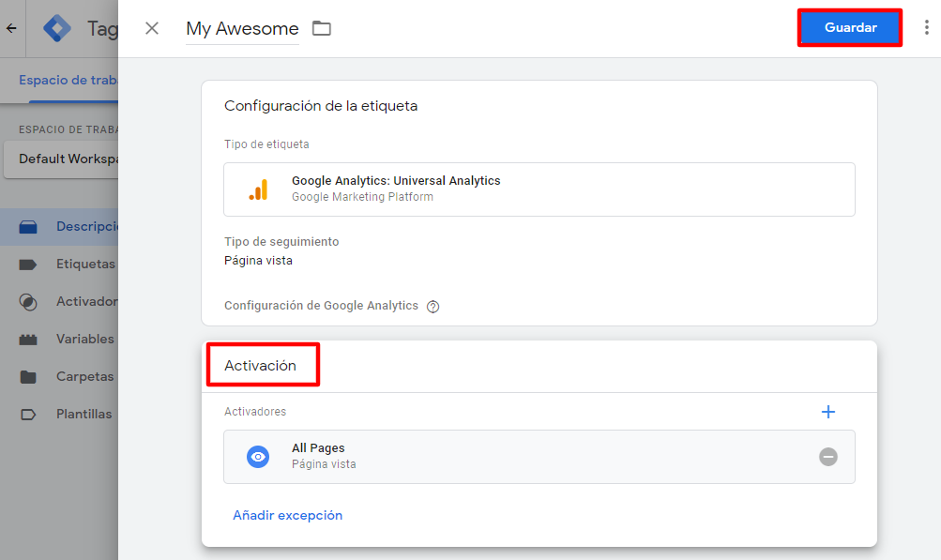Switch to the Espacio de trabajo tab

[68, 81]
